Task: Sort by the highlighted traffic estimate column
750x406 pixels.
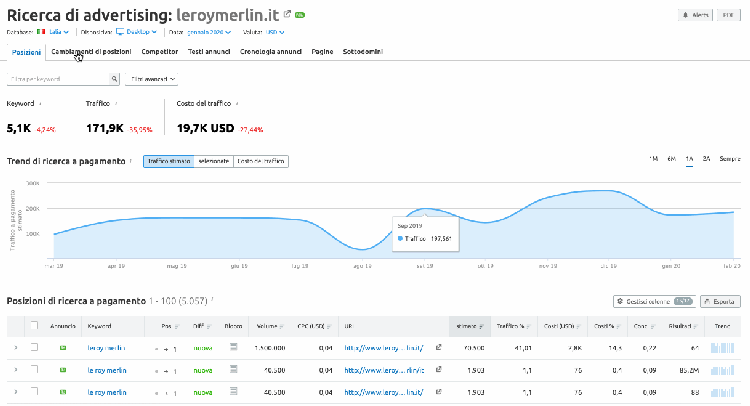Action: coord(470,326)
